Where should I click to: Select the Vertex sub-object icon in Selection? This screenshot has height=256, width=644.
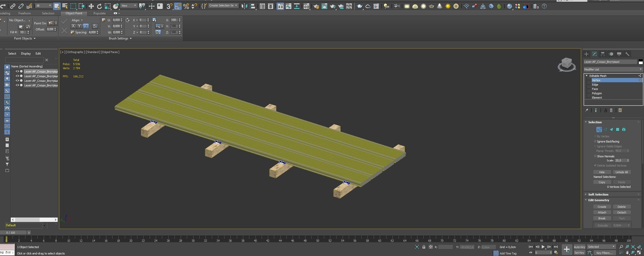[599, 129]
